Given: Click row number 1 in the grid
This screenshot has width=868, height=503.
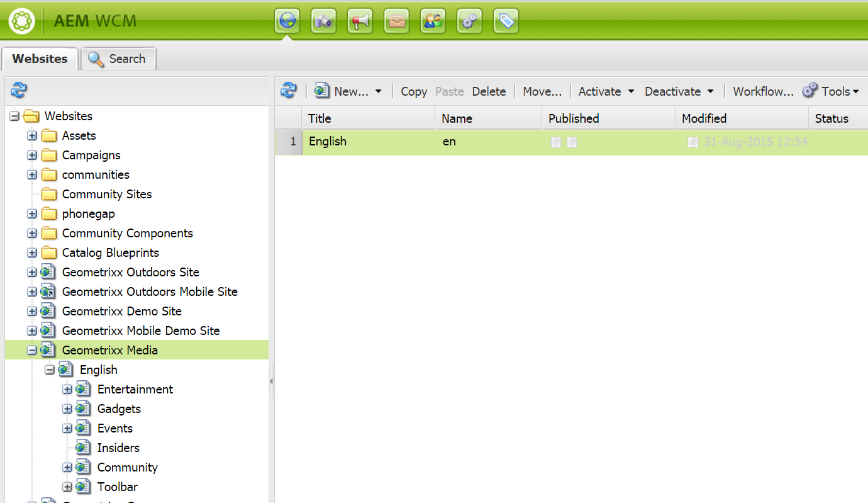Looking at the screenshot, I should tap(289, 142).
